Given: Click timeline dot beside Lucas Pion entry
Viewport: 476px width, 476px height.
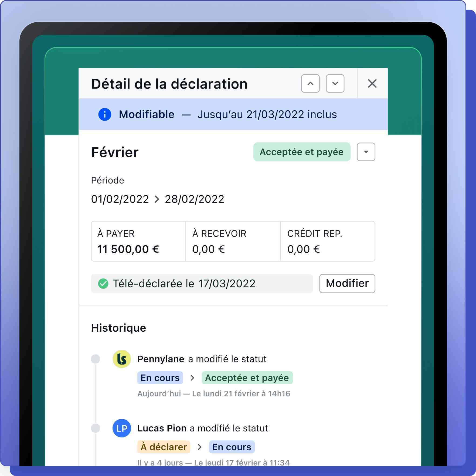Looking at the screenshot, I should [96, 428].
